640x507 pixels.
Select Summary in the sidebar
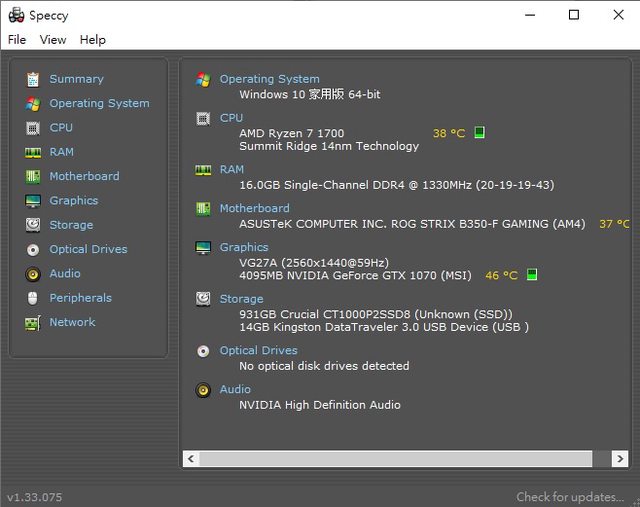click(76, 79)
